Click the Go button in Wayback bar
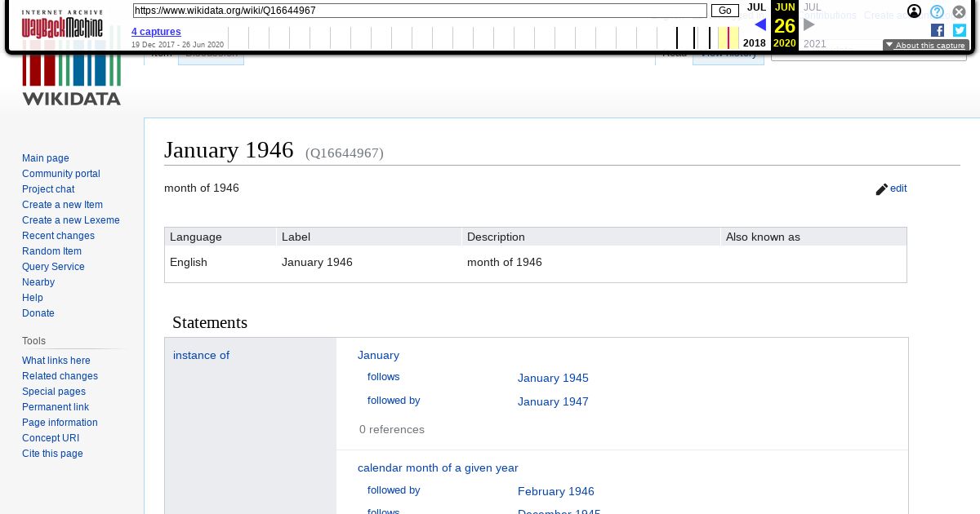The width and height of the screenshot is (980, 514). pos(725,11)
